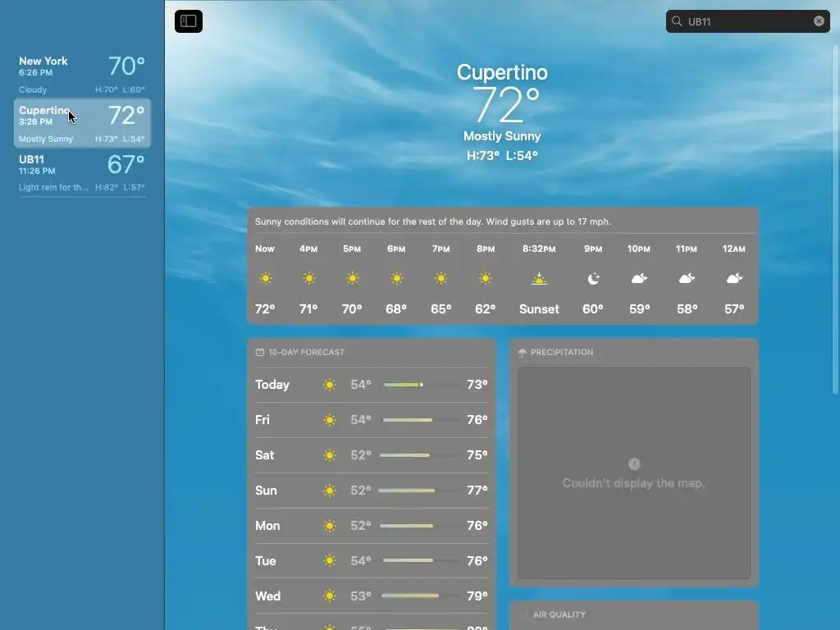Click the sun icon in the Sat row
840x630 pixels.
tap(330, 455)
